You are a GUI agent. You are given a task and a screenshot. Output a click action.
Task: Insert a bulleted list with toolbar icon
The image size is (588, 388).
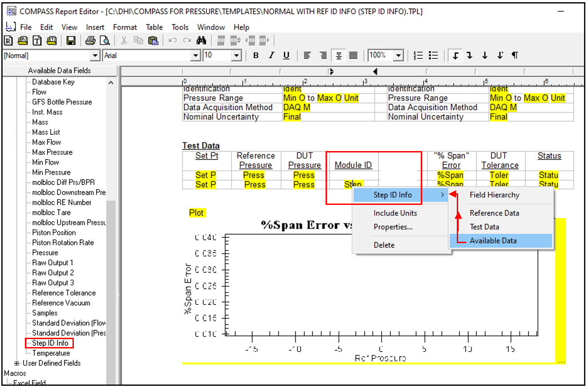pos(433,56)
